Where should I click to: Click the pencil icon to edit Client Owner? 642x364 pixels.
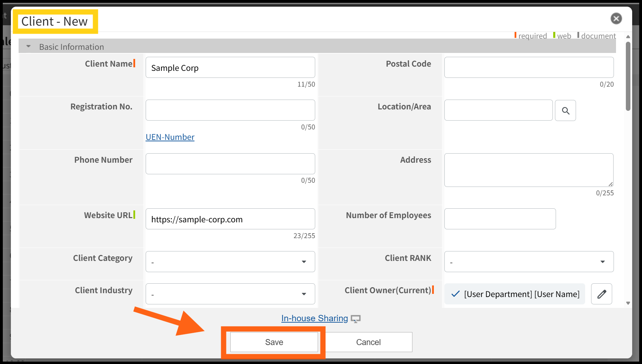click(x=601, y=294)
